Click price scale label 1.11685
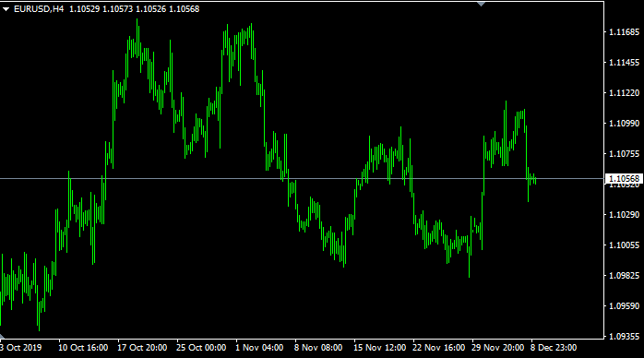Screen dimensions: 644x358 (625, 32)
